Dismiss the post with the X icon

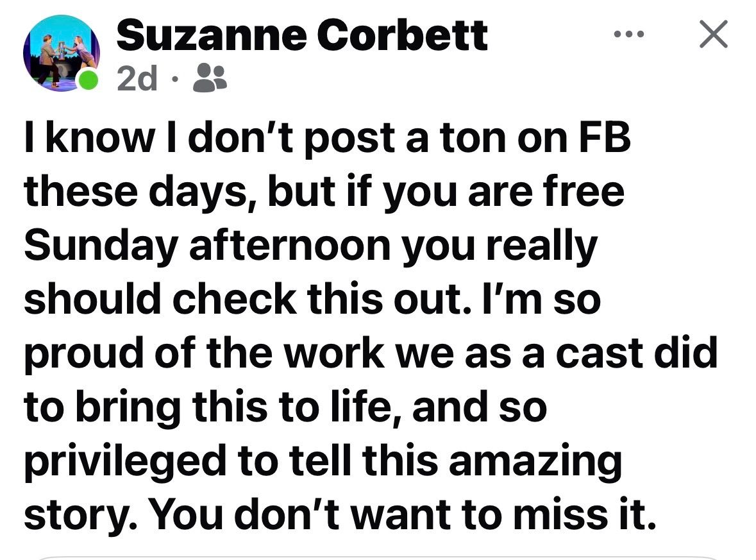(713, 34)
